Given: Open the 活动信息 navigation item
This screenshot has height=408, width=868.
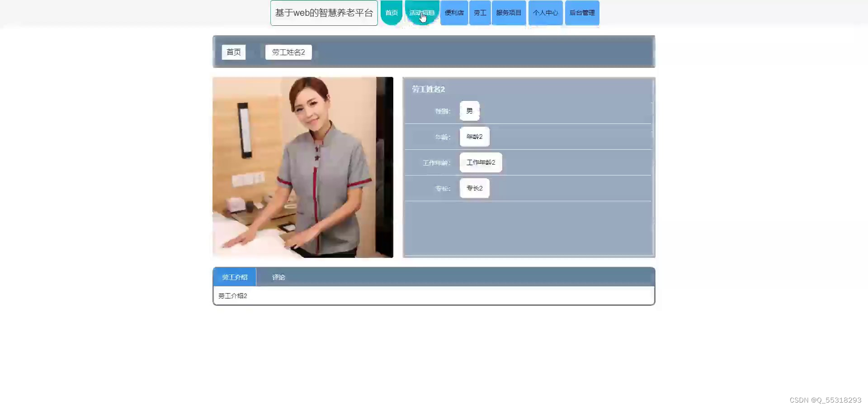Looking at the screenshot, I should pos(422,13).
